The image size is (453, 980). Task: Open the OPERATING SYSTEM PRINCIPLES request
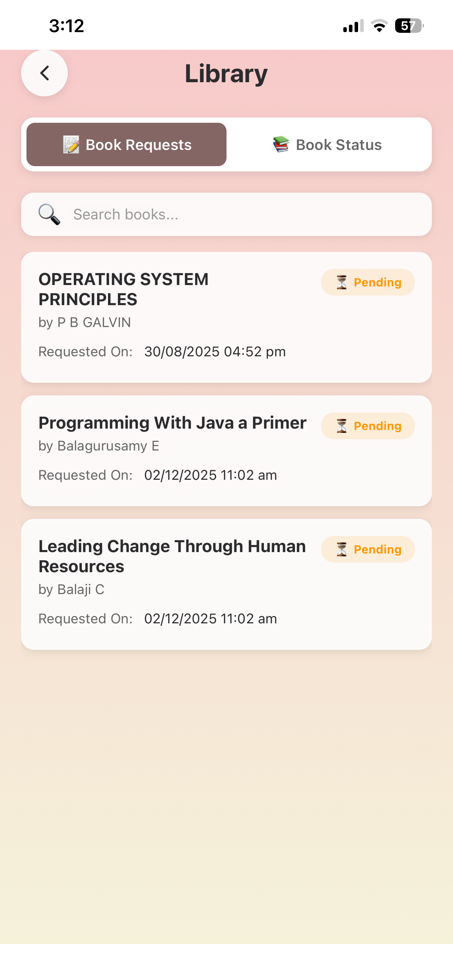[226, 317]
